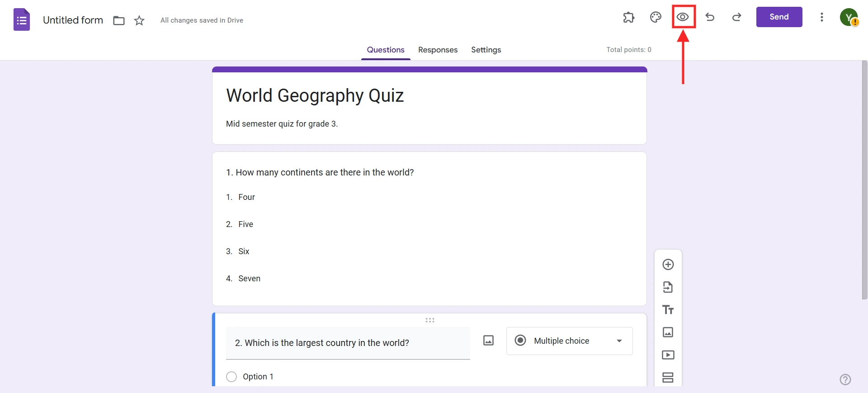Redo the last change
The height and width of the screenshot is (393, 868).
point(736,17)
